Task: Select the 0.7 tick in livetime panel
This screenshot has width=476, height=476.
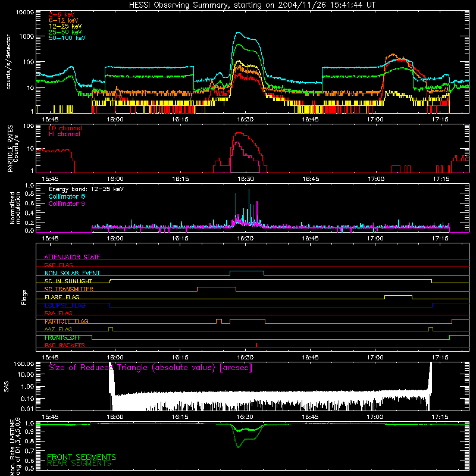Action: tap(29, 451)
